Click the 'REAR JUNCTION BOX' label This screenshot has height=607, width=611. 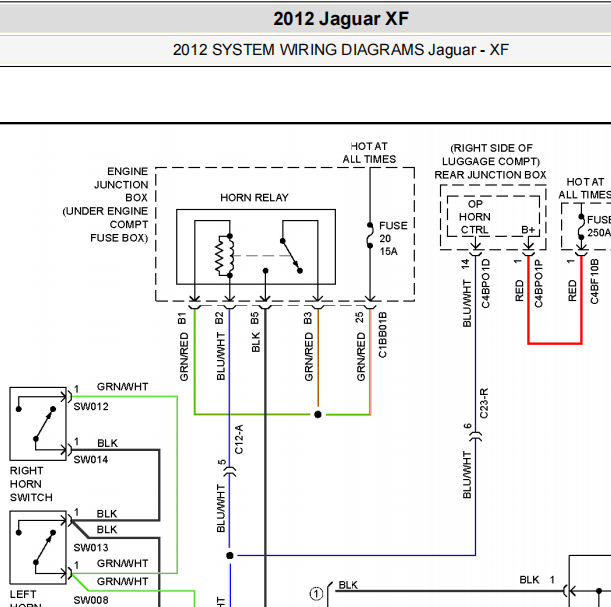pyautogui.click(x=490, y=175)
